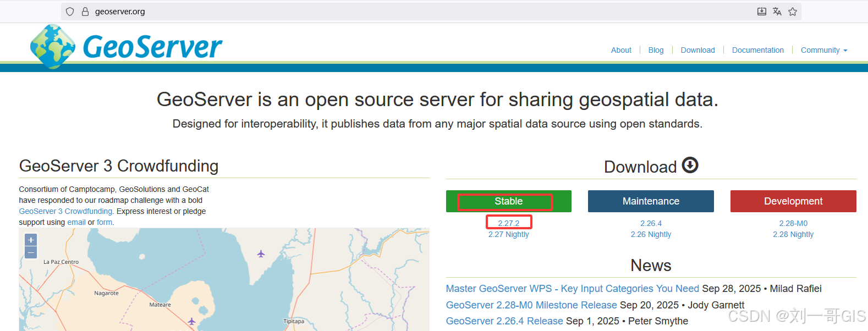Screen dimensions: 868x331
Task: Open the GeoServer 3 Crowdfunding link
Action: (65, 211)
